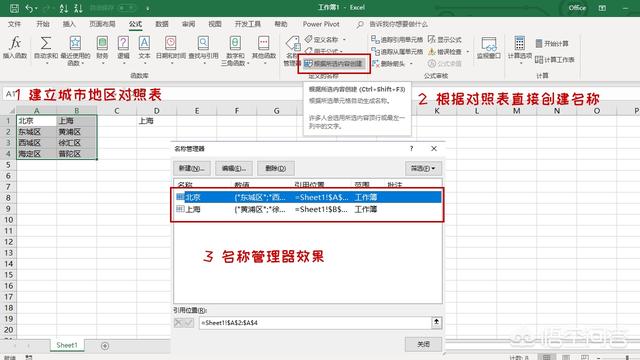Viewport: 640px width, 360px height.
Task: Click the Refers to (引用位置) input field
Action: pos(315,322)
